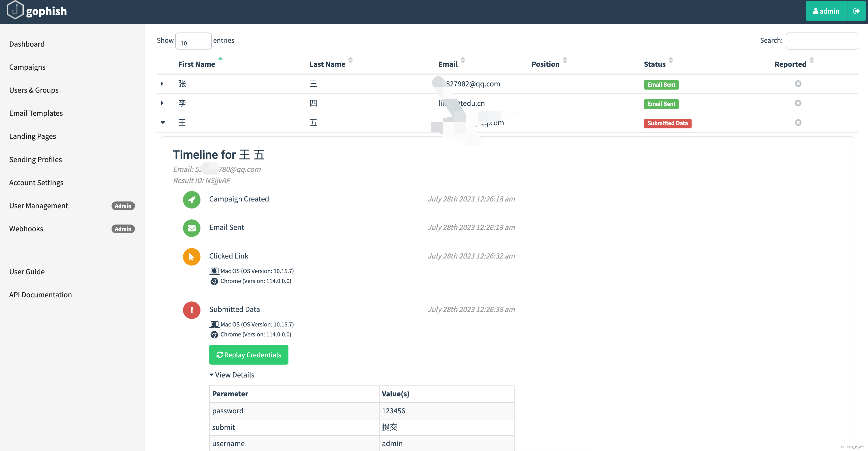Viewport: 868px width, 451px height.
Task: Click the reported status icon in 王 row
Action: tap(798, 123)
